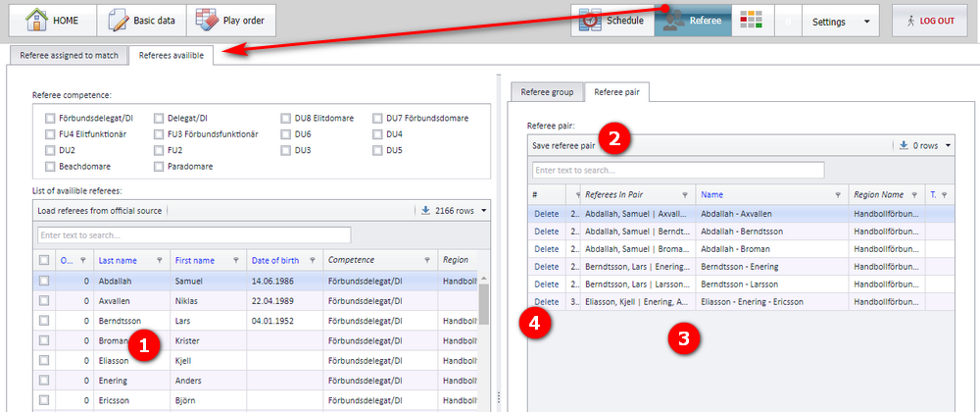Screen dimensions: 980x412
Task: Delete the Abdallah - Berndtsson pair
Action: pos(546,232)
